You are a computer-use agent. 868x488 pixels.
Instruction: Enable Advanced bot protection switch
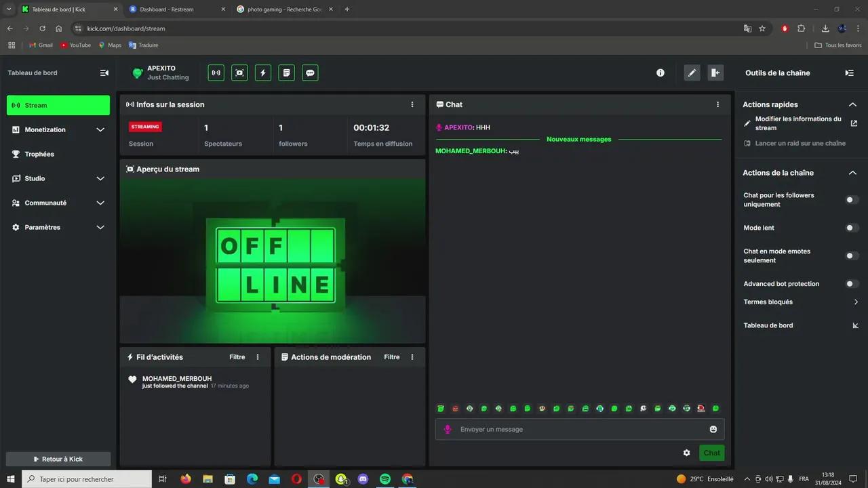(x=852, y=284)
